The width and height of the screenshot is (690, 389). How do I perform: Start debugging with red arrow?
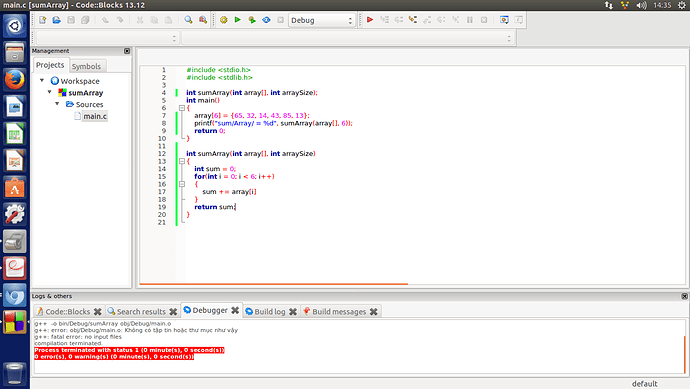[370, 20]
